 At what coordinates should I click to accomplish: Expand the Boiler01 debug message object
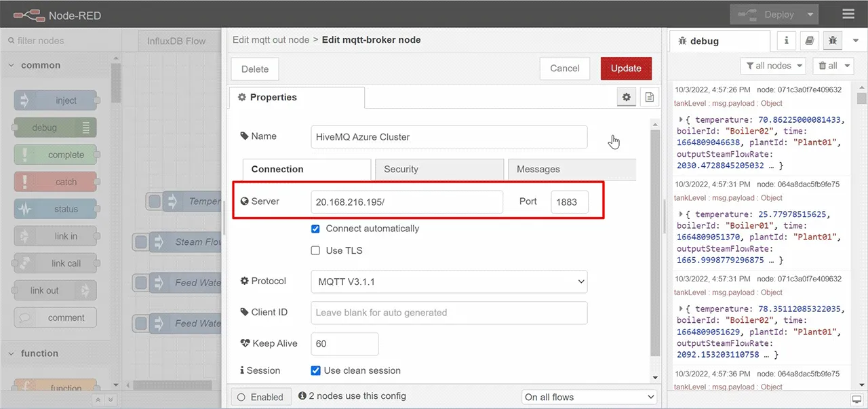(682, 214)
